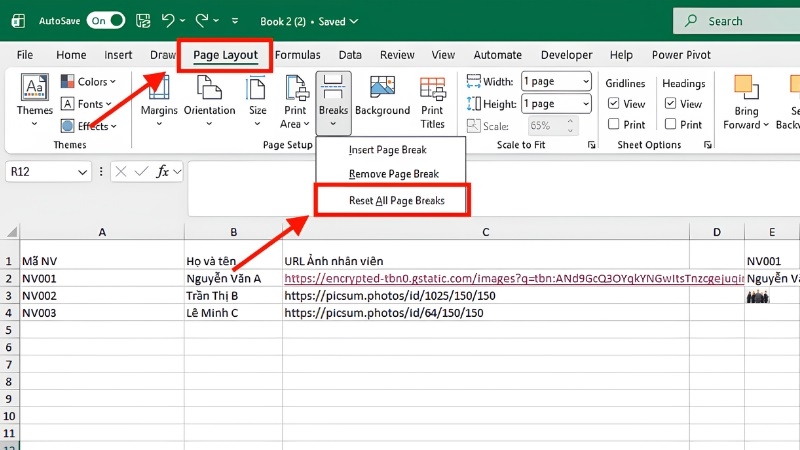
Task: Expand the redo history arrow
Action: point(216,21)
